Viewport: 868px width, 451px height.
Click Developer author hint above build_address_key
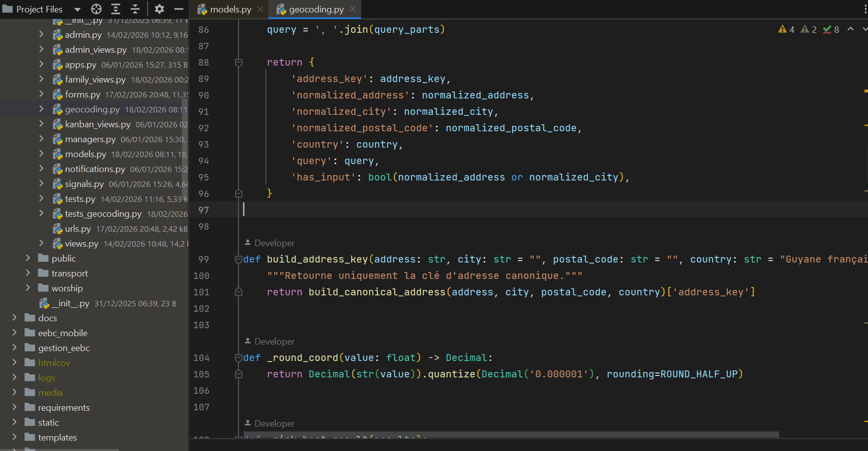pos(274,243)
